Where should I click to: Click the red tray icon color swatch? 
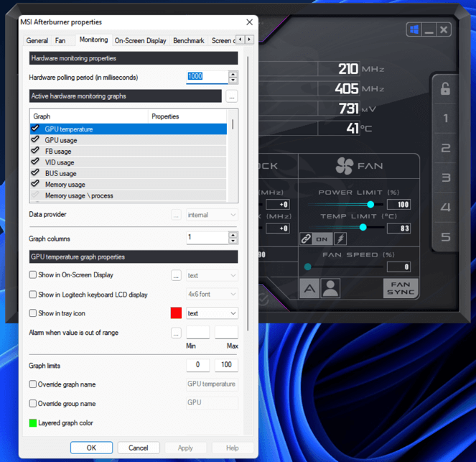[176, 313]
